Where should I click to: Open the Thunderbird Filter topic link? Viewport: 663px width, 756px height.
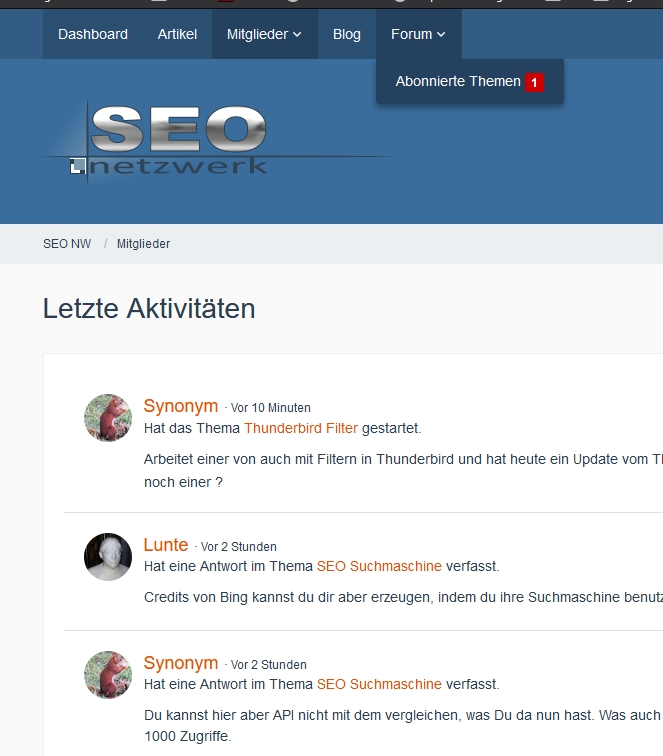click(x=301, y=428)
